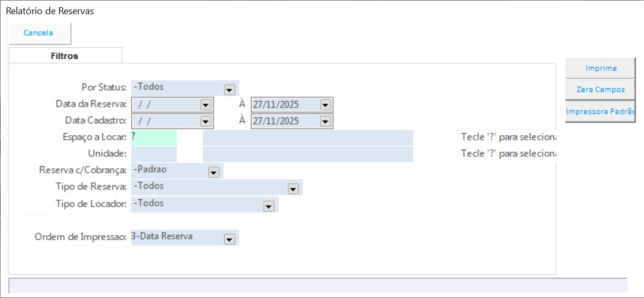Image resolution: width=644 pixels, height=298 pixels.
Task: Open Data Cadastro start date picker
Action: click(x=205, y=121)
